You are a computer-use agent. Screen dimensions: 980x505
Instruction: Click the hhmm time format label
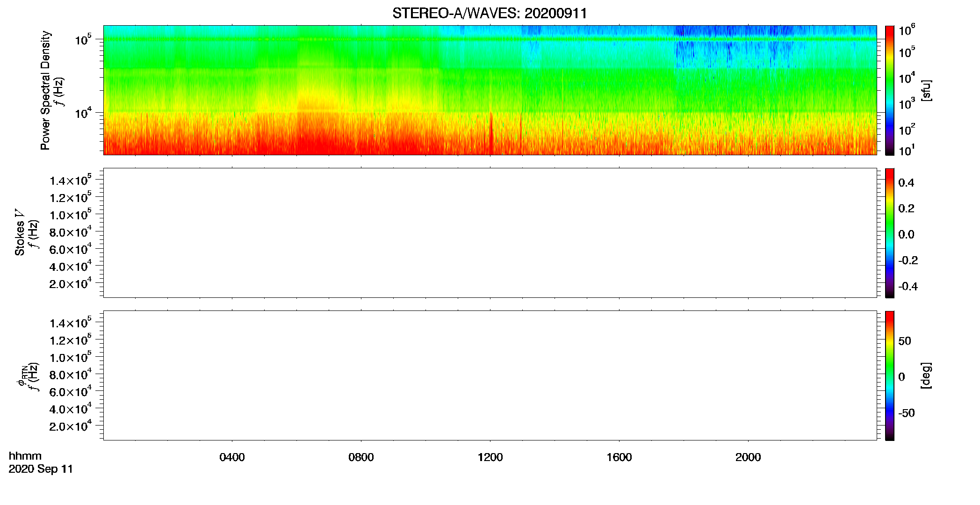[25, 456]
